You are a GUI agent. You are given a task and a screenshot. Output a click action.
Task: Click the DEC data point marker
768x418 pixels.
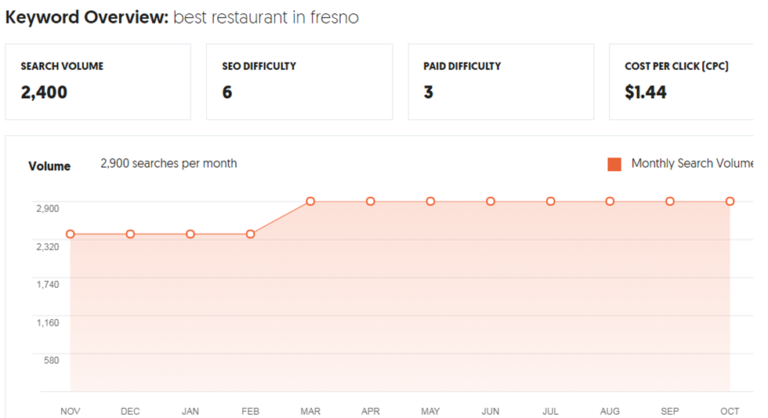click(x=130, y=234)
